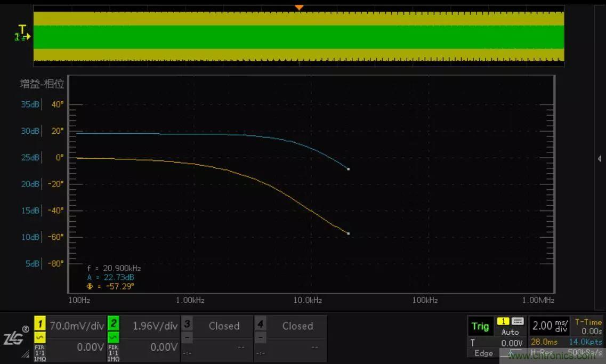This screenshot has width=606, height=364.
Task: Turn on closed channel 4 number button
Action: point(260,323)
